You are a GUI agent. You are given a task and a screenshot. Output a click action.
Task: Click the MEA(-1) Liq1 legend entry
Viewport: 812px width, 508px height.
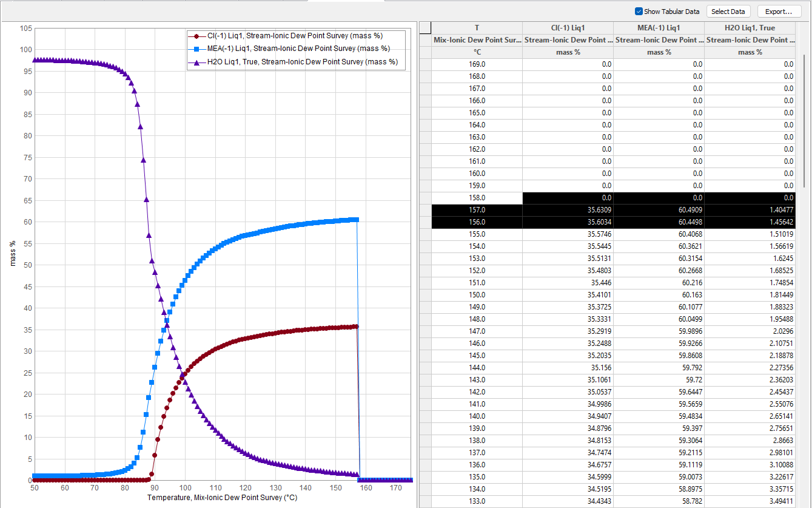pos(295,49)
